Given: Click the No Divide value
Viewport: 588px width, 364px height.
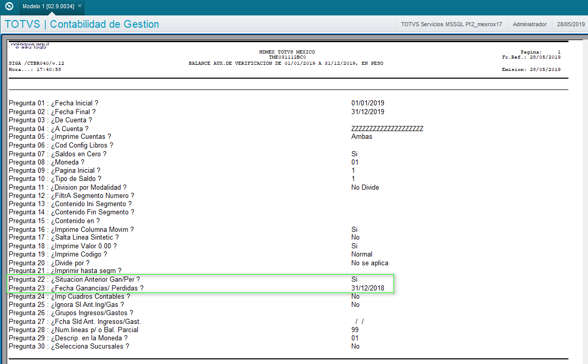Looking at the screenshot, I should [365, 188].
